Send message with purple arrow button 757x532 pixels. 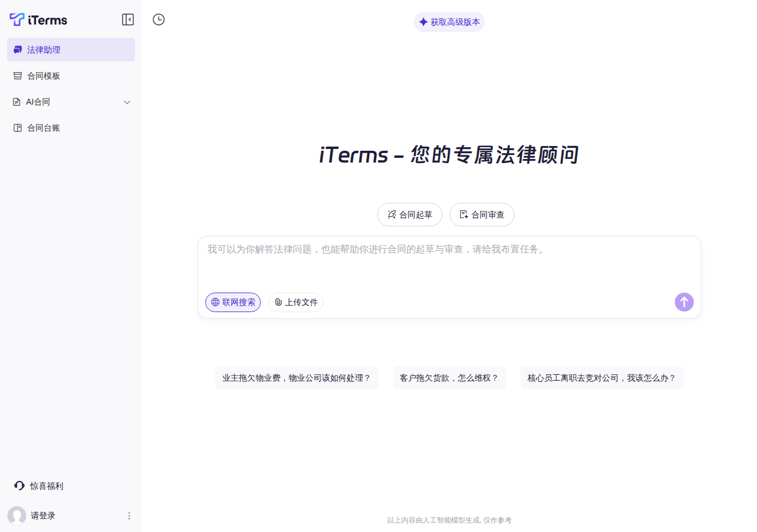(684, 302)
